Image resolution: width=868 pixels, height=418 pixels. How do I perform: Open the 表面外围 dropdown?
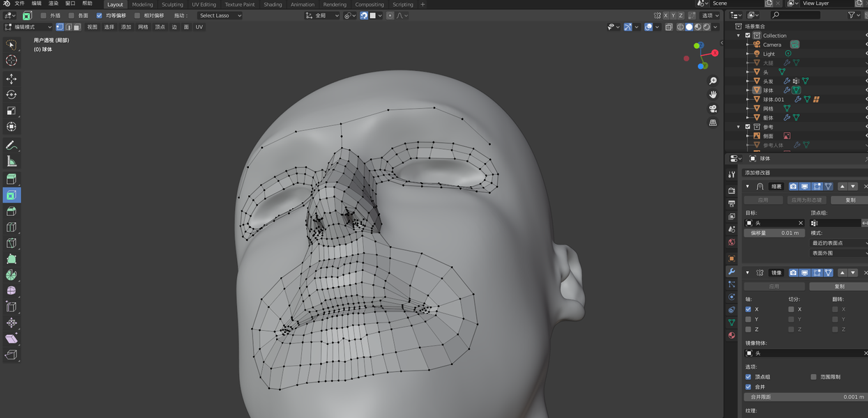coord(839,253)
